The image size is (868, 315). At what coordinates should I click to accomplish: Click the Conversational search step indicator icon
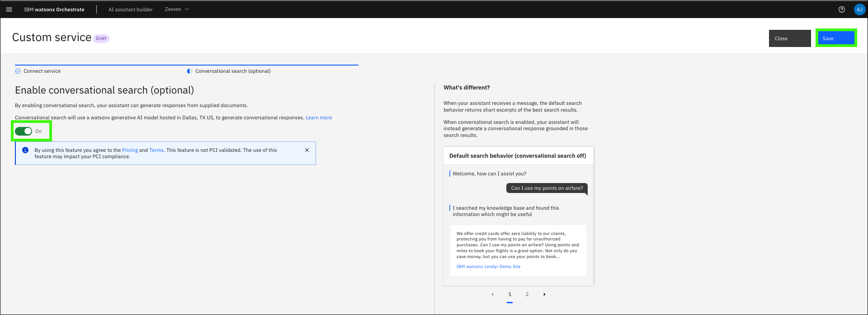pyautogui.click(x=189, y=71)
